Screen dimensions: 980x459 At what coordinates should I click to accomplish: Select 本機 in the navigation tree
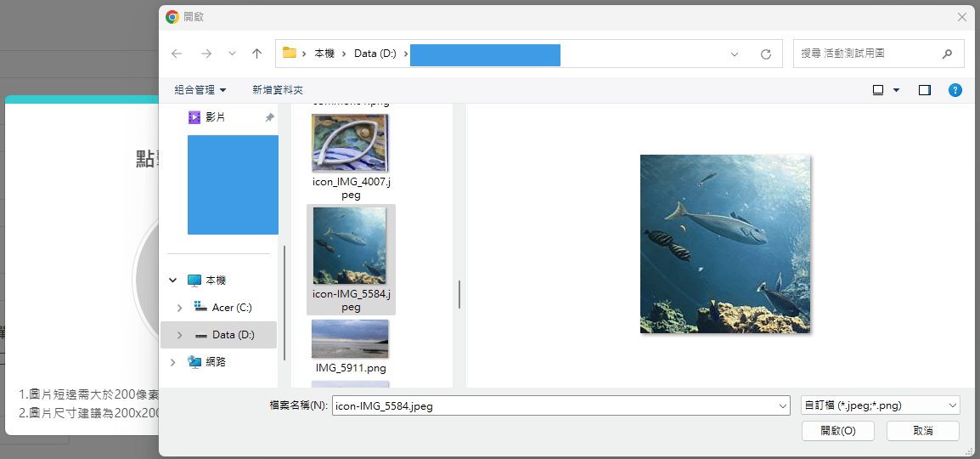pyautogui.click(x=216, y=280)
